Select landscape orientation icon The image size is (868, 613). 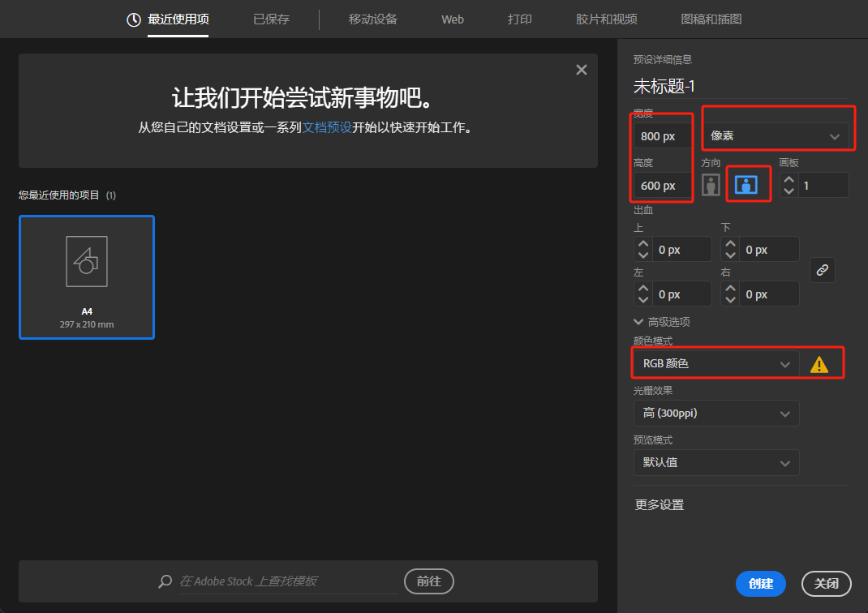pos(746,185)
